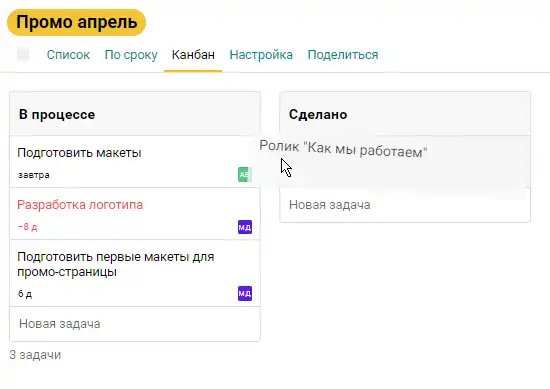The image size is (550, 389).
Task: Open Подготовить первые макеты для промо-страницы task
Action: (x=135, y=273)
